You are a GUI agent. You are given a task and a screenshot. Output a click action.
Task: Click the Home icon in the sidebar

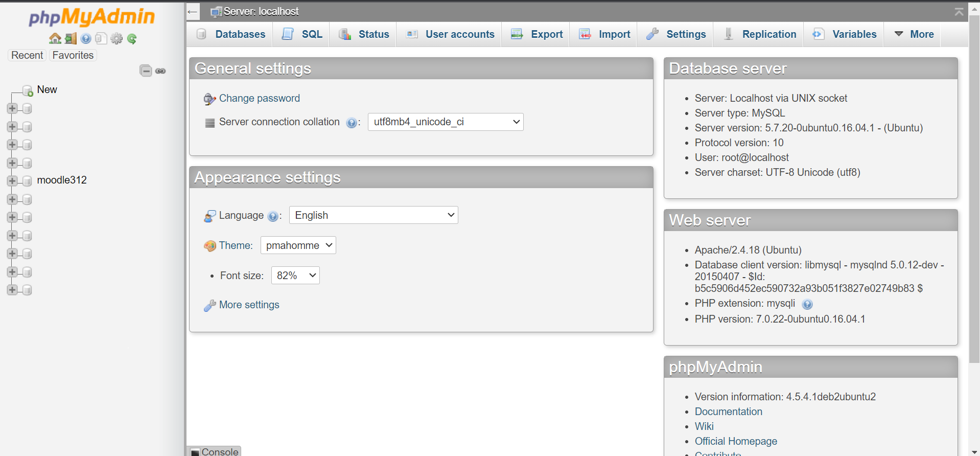pyautogui.click(x=55, y=38)
